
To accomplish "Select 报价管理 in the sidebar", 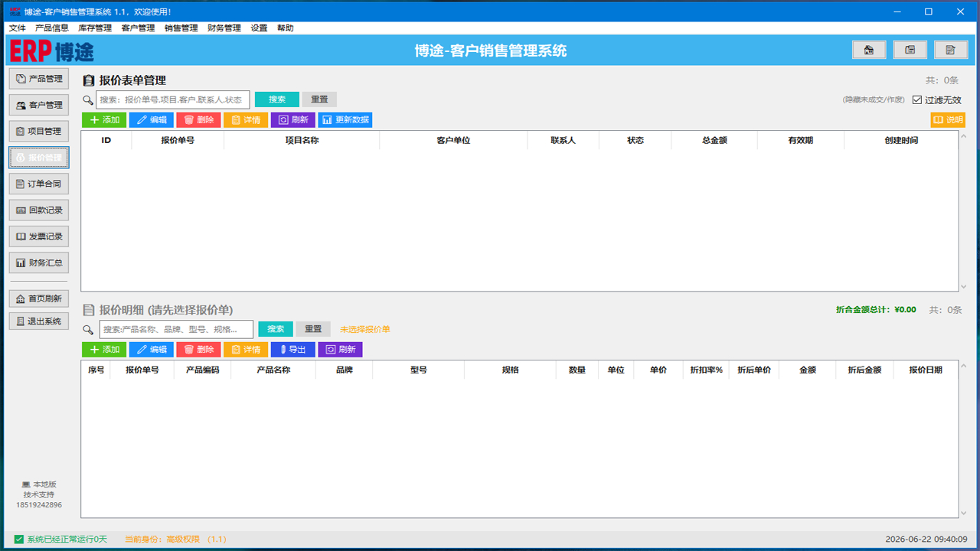I will click(x=39, y=158).
